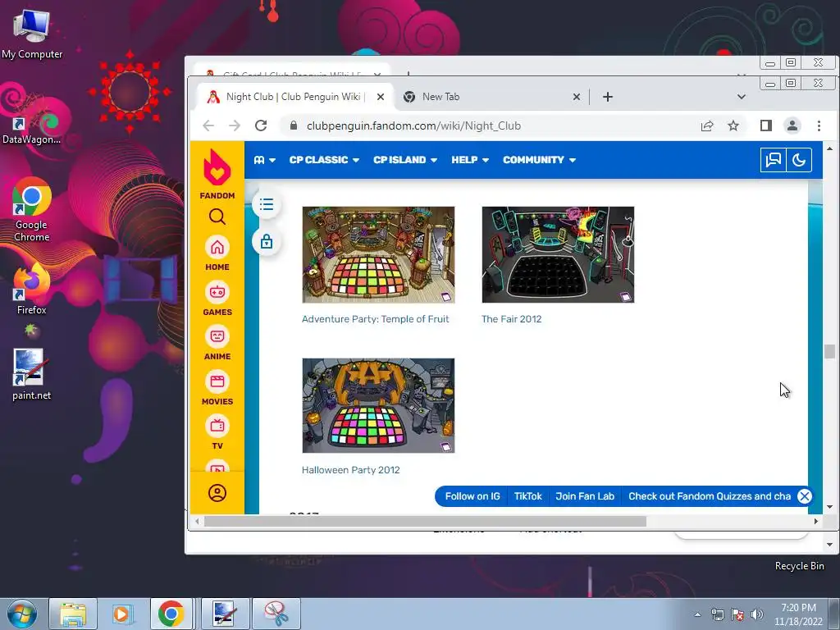This screenshot has width=840, height=630.
Task: Select the Firefox desktop shortcut
Action: pos(31,290)
